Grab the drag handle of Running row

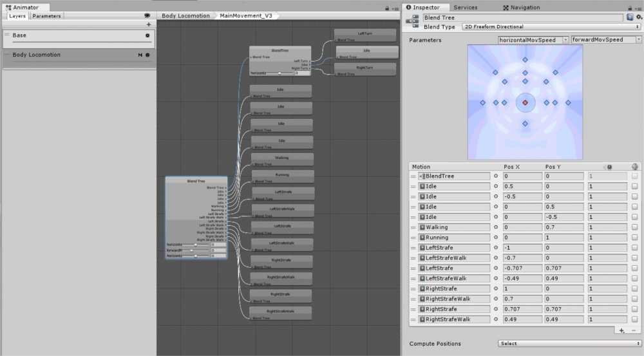413,238
